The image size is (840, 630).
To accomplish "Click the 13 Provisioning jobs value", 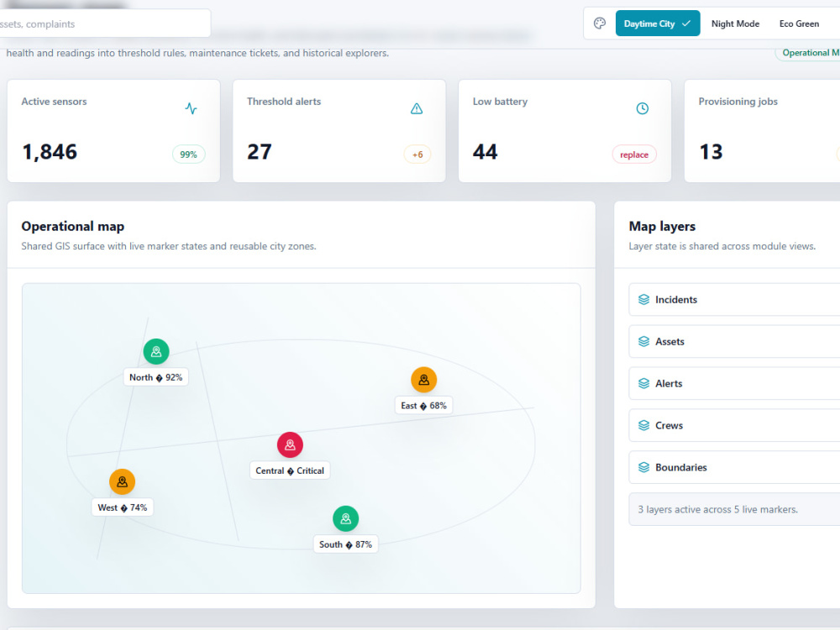I will pyautogui.click(x=711, y=151).
